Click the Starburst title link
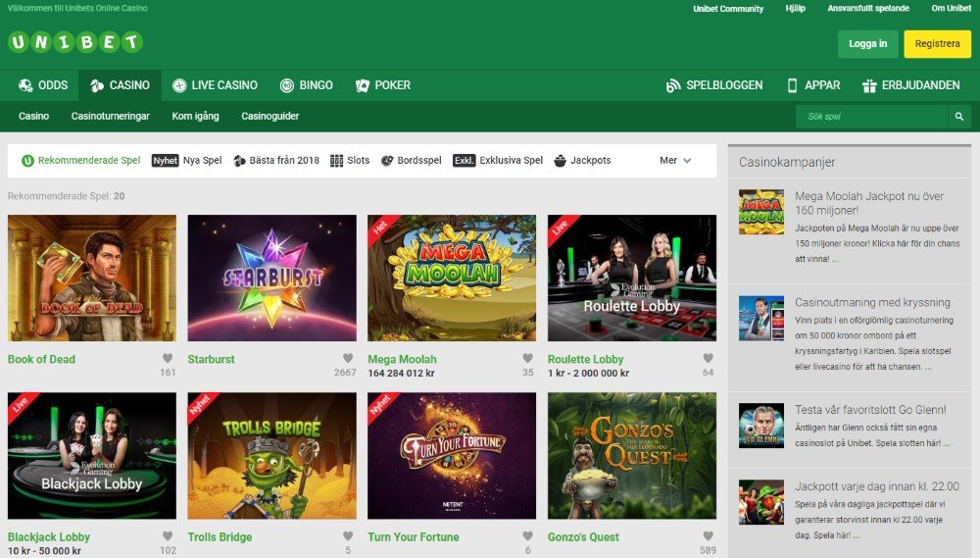The height and width of the screenshot is (558, 980). pyautogui.click(x=212, y=359)
